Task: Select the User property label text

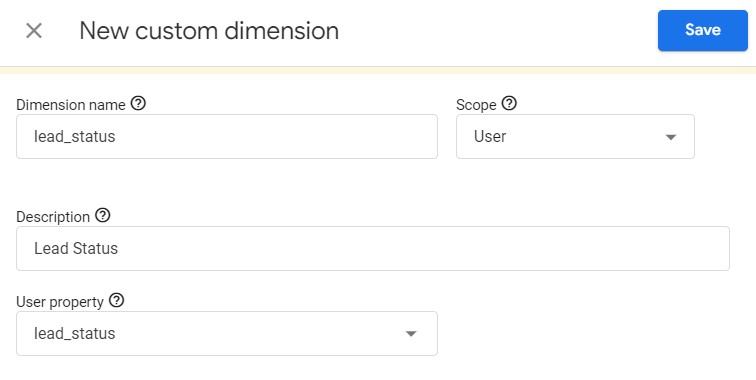Action: (60, 302)
